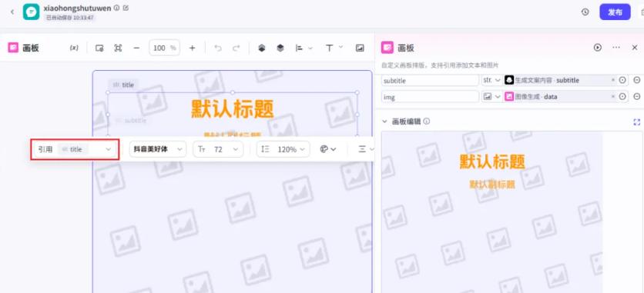Open the 抖音美好体 font dropdown
This screenshot has height=293, width=644.
tap(158, 149)
